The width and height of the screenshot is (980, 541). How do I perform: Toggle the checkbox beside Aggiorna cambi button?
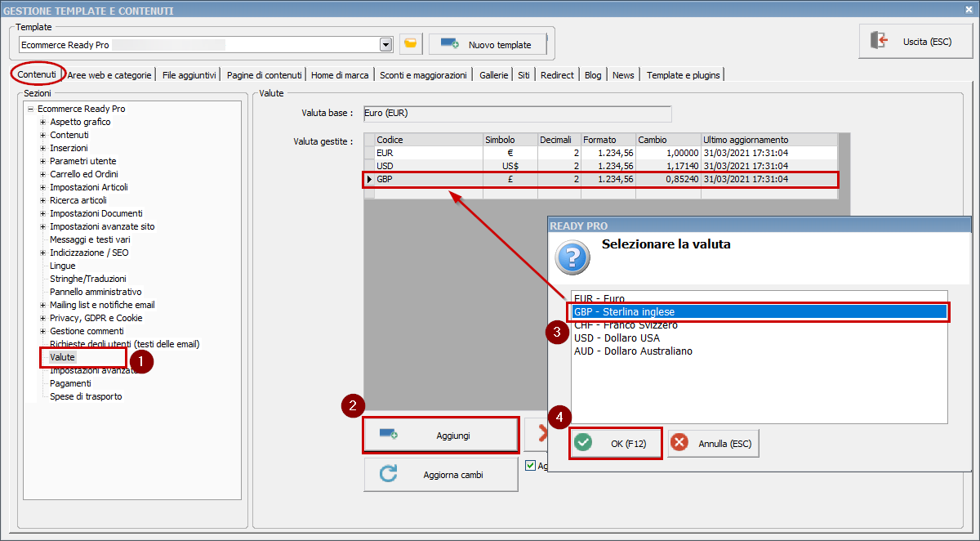(531, 466)
